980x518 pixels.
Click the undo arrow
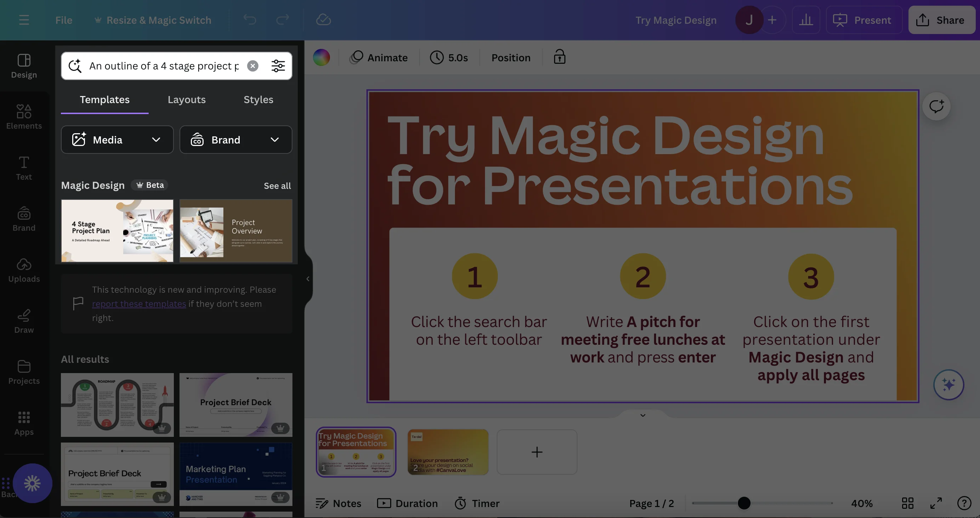(250, 20)
